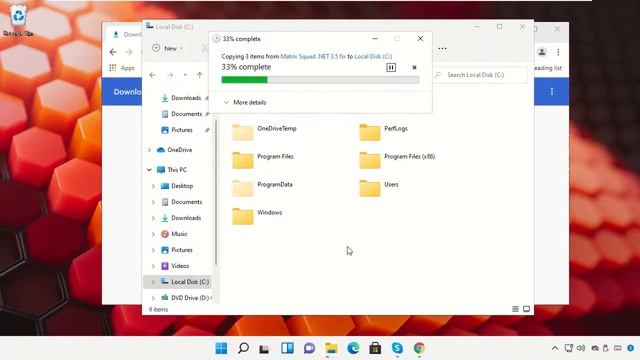The height and width of the screenshot is (360, 640).
Task: Minimize the copy progress dialog
Action: [x=375, y=38]
